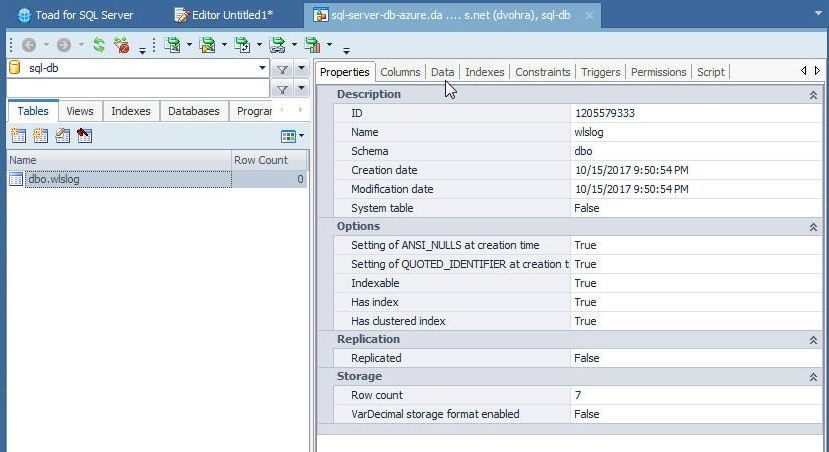Open the Databases tab in object explorer
This screenshot has height=452, width=829.
[x=194, y=111]
